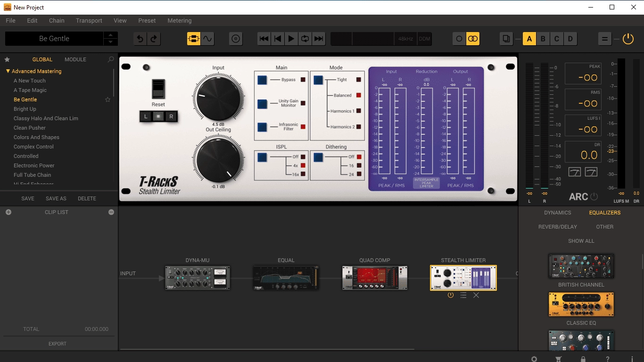Screen dimensions: 644x362
Task: Select snapshot A
Action: point(529,39)
